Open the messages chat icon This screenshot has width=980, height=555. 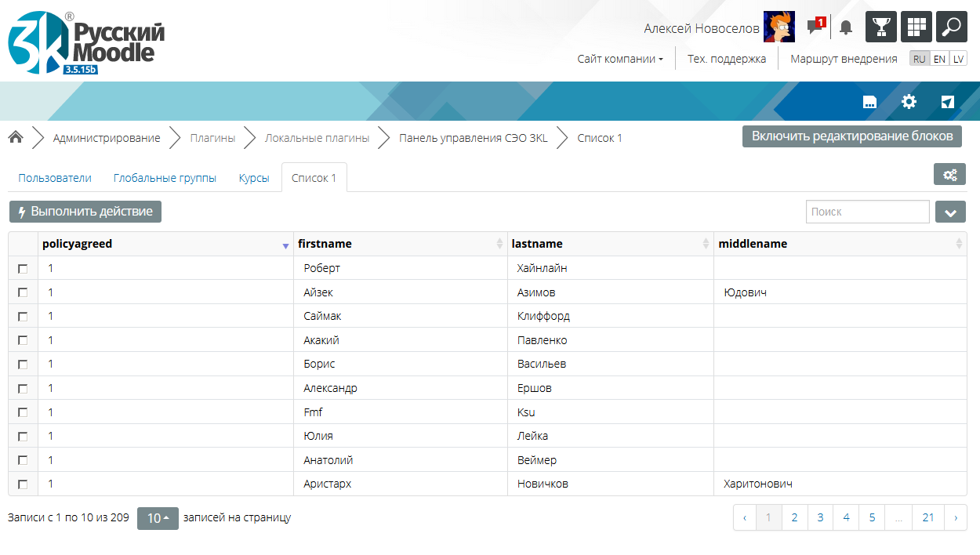tap(815, 27)
